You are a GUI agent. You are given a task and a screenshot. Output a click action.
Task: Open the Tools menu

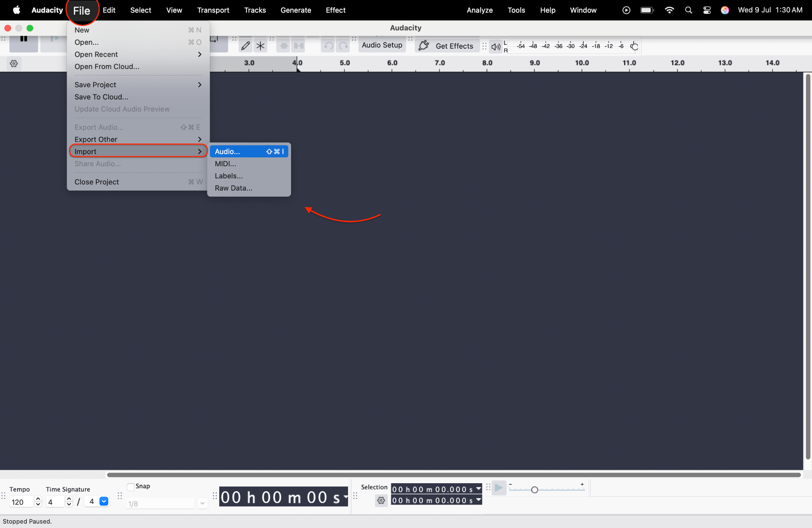[x=516, y=10]
